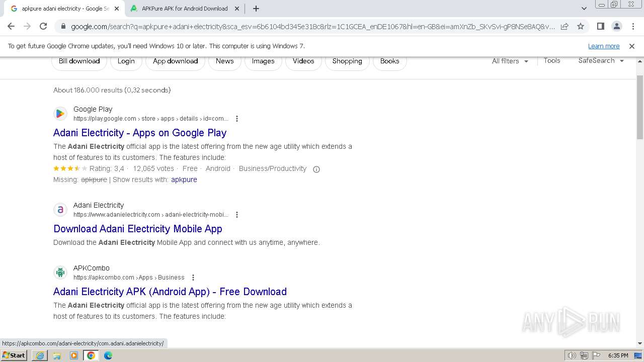Open Windows Explorer from taskbar
The width and height of the screenshot is (644, 362).
(57, 355)
